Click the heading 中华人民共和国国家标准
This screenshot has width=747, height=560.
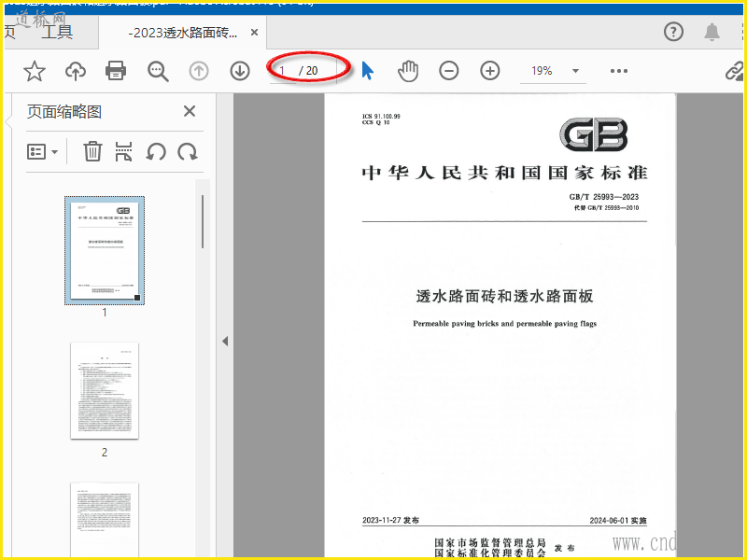point(504,173)
